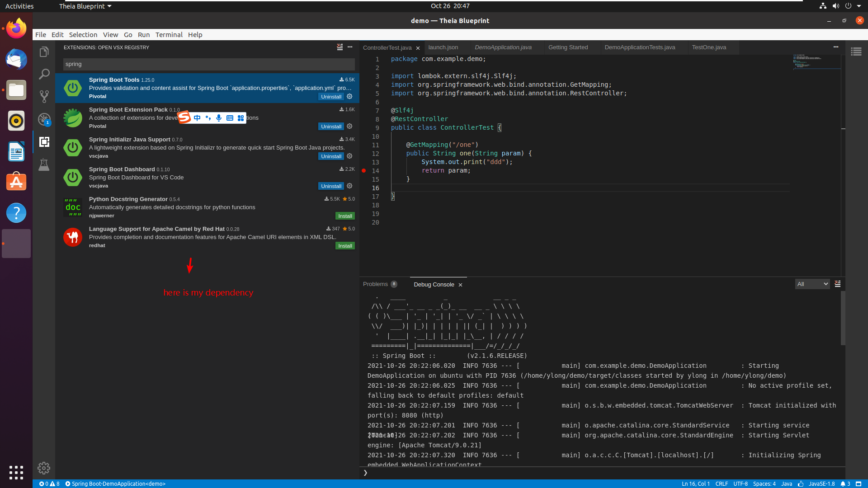Click inside the extensions search field showing spring

pos(208,64)
